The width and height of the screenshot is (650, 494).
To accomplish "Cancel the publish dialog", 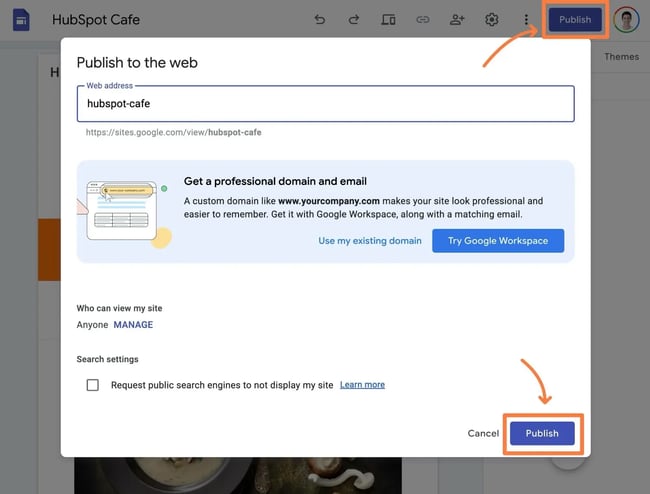I will (483, 433).
